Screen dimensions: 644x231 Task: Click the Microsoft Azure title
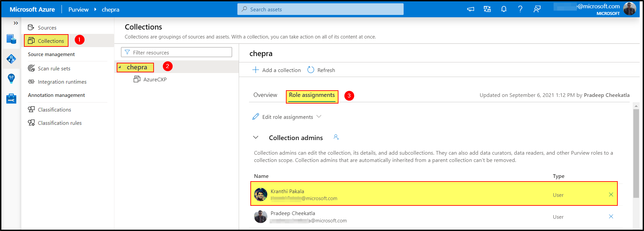tap(32, 10)
